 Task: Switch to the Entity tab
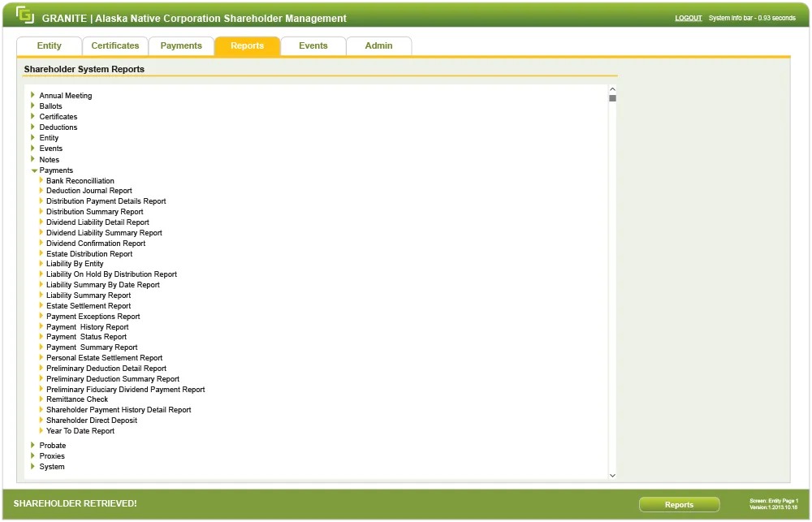[50, 46]
